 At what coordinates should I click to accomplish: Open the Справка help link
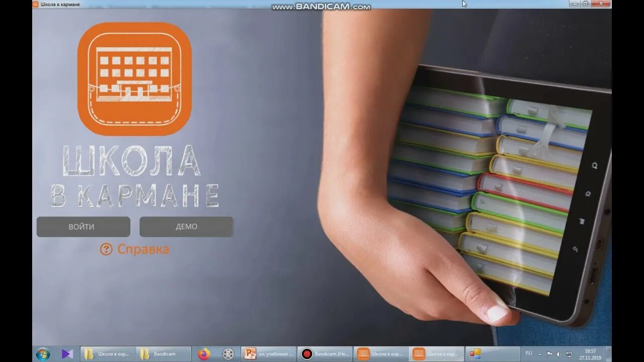(143, 249)
